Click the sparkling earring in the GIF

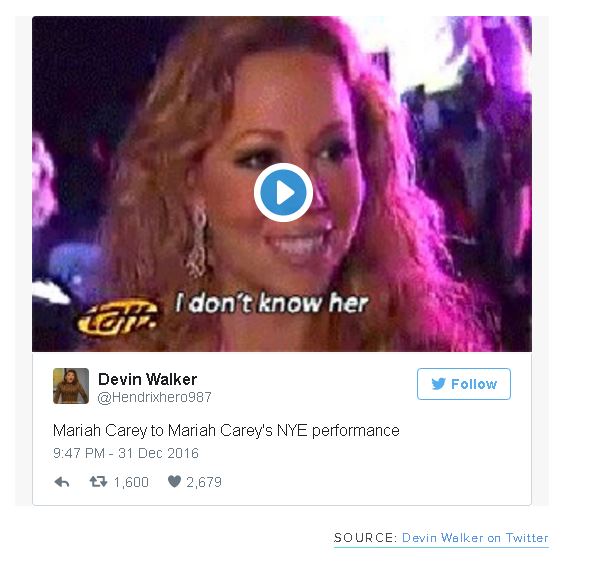(198, 239)
